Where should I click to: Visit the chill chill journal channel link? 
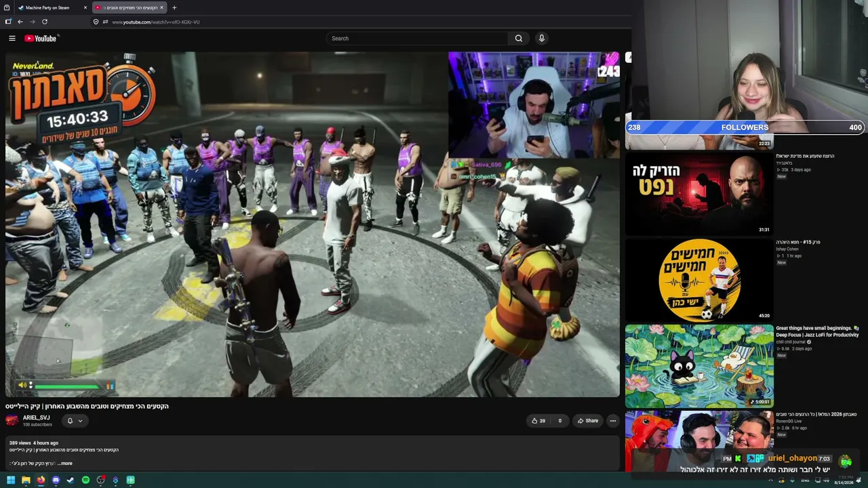pos(791,342)
